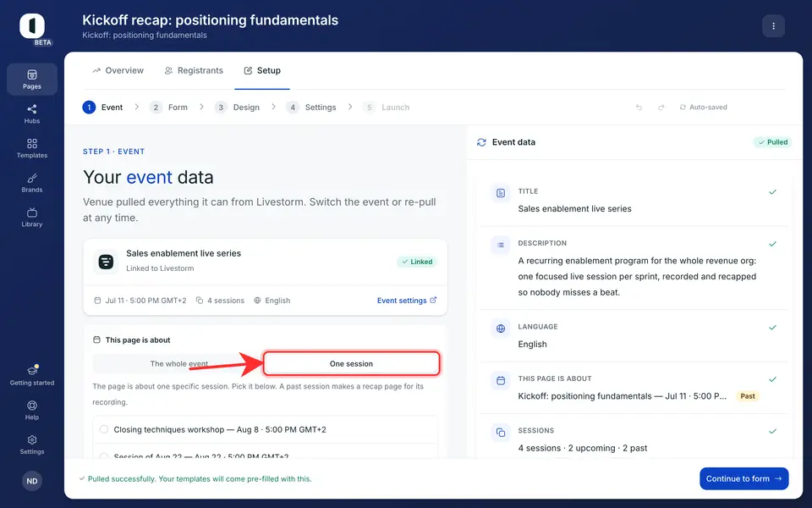Screen dimensions: 812x508
Task: Open Help from the sidebar
Action: (32, 410)
